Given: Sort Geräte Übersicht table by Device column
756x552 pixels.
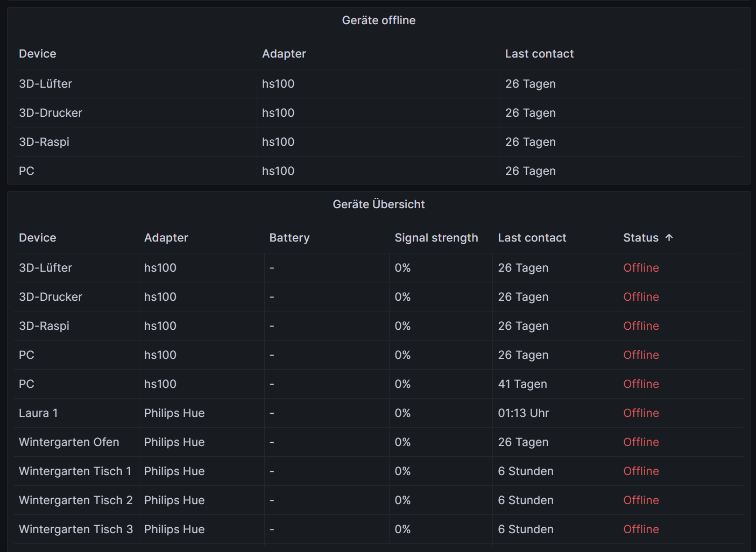Looking at the screenshot, I should (x=38, y=238).
